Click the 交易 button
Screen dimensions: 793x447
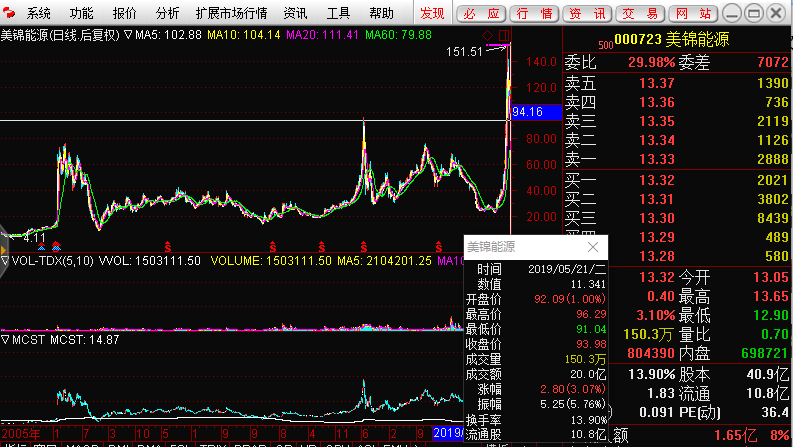click(x=639, y=13)
